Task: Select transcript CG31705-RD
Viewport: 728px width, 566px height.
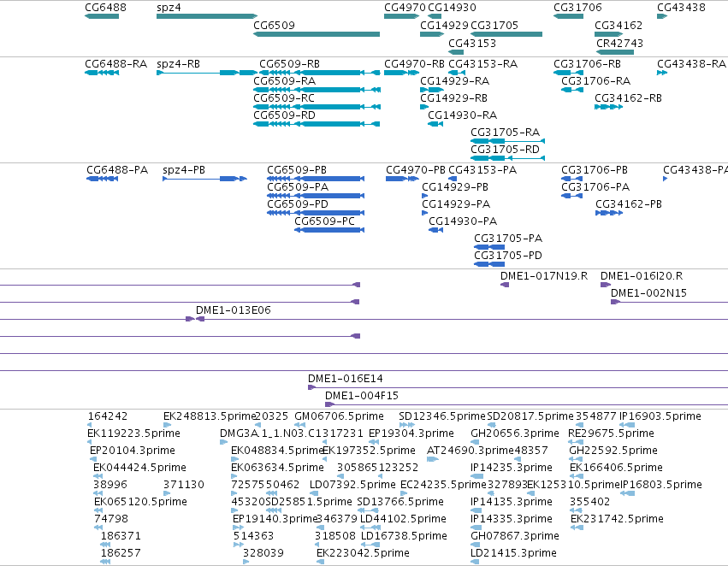Action: pyautogui.click(x=507, y=158)
